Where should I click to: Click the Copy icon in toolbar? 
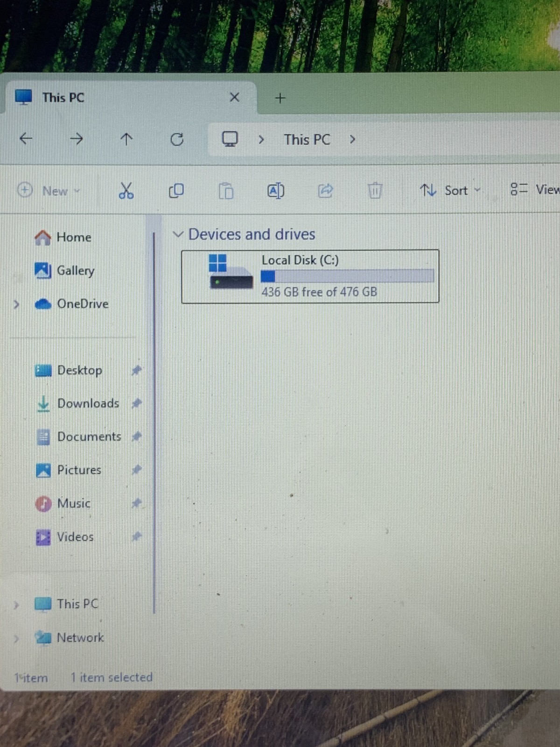(176, 190)
